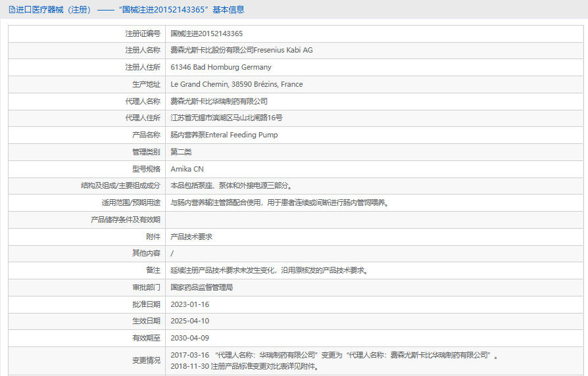This screenshot has width=588, height=376.
Task: Click approval date 2023-01-16
Action: 189,304
